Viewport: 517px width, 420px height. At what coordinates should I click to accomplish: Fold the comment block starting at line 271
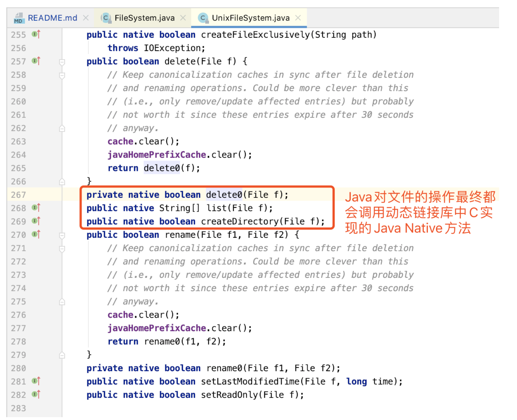coord(62,249)
